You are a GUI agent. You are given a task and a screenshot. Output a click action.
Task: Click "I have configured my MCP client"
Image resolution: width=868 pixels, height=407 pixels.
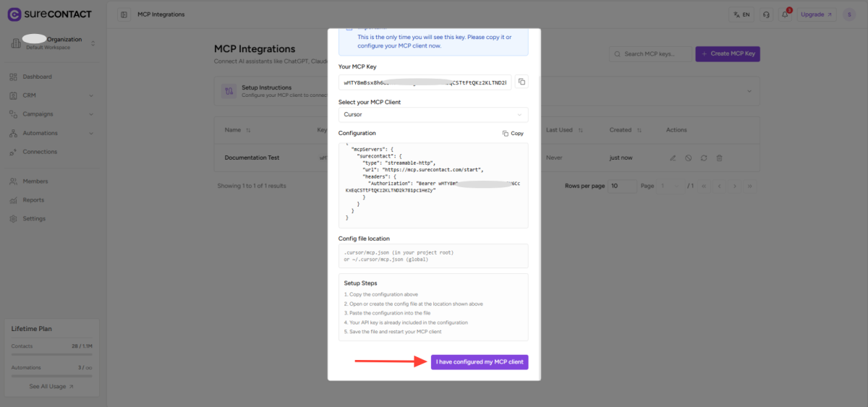click(480, 361)
